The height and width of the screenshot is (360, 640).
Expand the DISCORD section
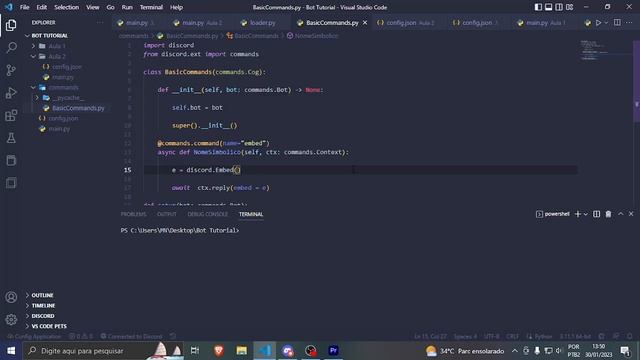43,316
